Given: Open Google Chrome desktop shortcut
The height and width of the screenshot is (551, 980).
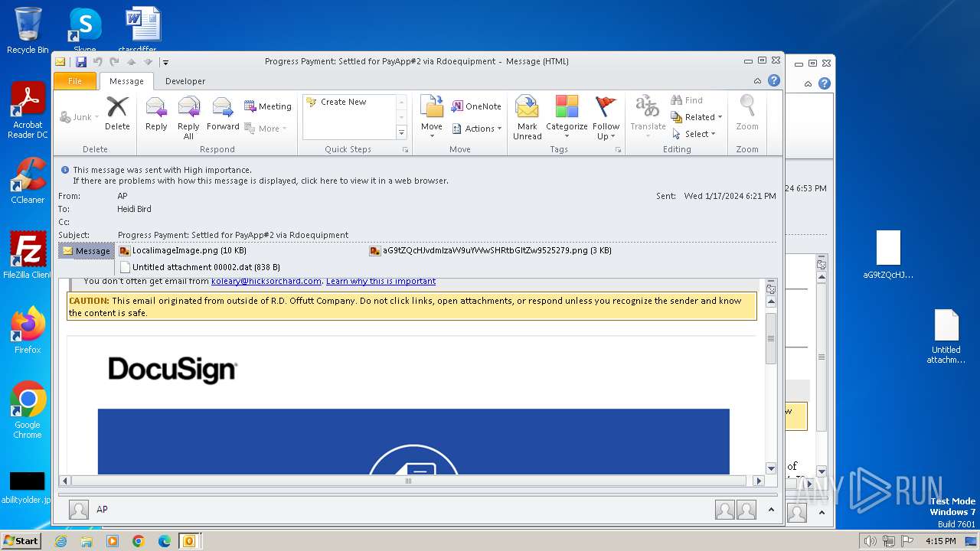Looking at the screenshot, I should 28,410.
